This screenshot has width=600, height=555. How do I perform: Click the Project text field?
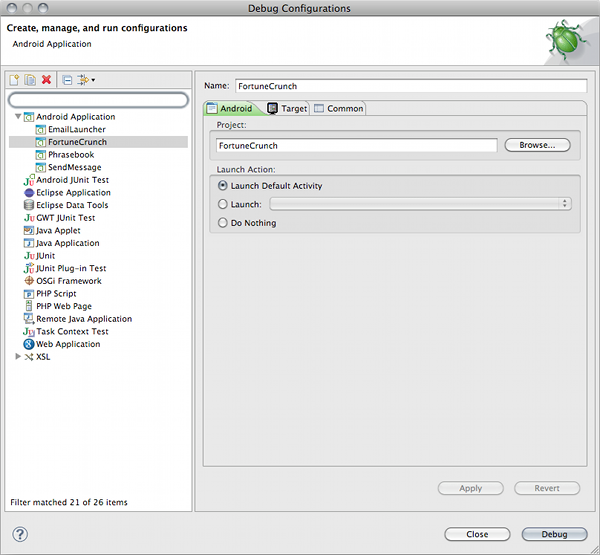click(x=356, y=145)
